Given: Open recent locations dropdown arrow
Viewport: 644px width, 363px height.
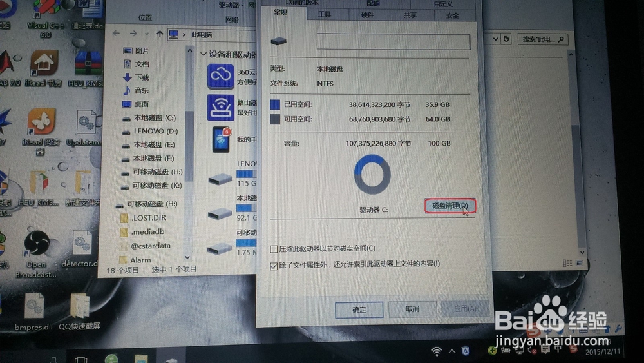Looking at the screenshot, I should [x=147, y=34].
